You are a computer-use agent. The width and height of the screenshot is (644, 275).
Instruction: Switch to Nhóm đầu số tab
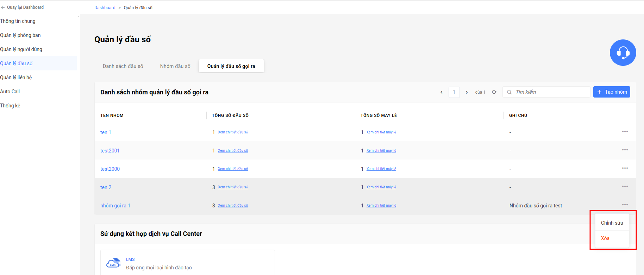click(x=175, y=66)
